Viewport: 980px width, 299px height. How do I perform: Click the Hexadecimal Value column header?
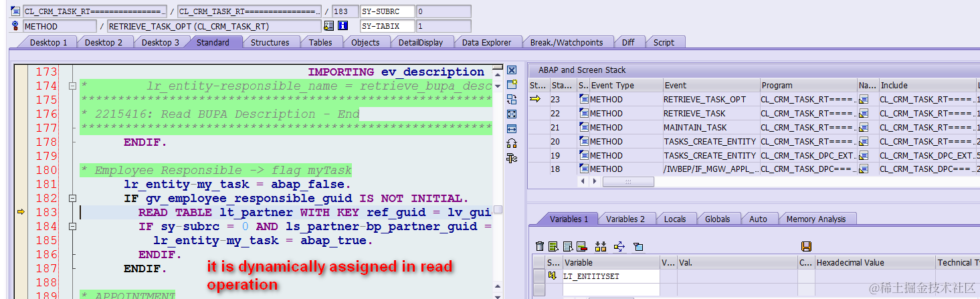point(874,263)
